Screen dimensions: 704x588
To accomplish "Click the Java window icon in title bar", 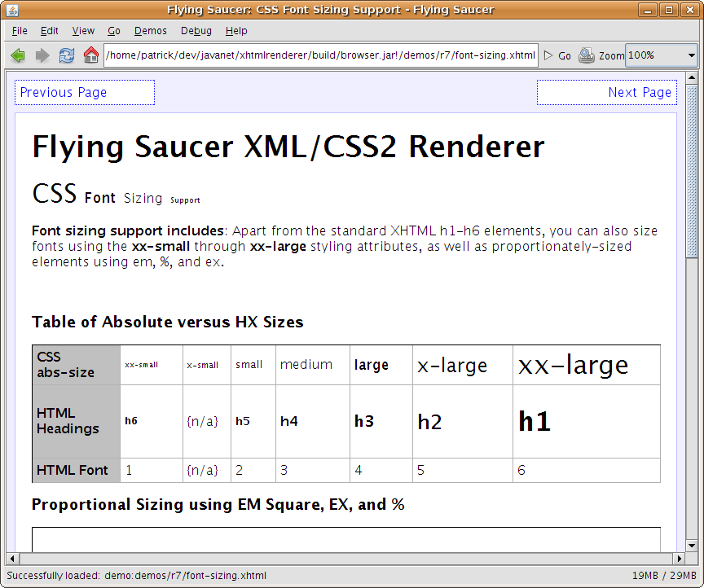I will click(x=12, y=10).
